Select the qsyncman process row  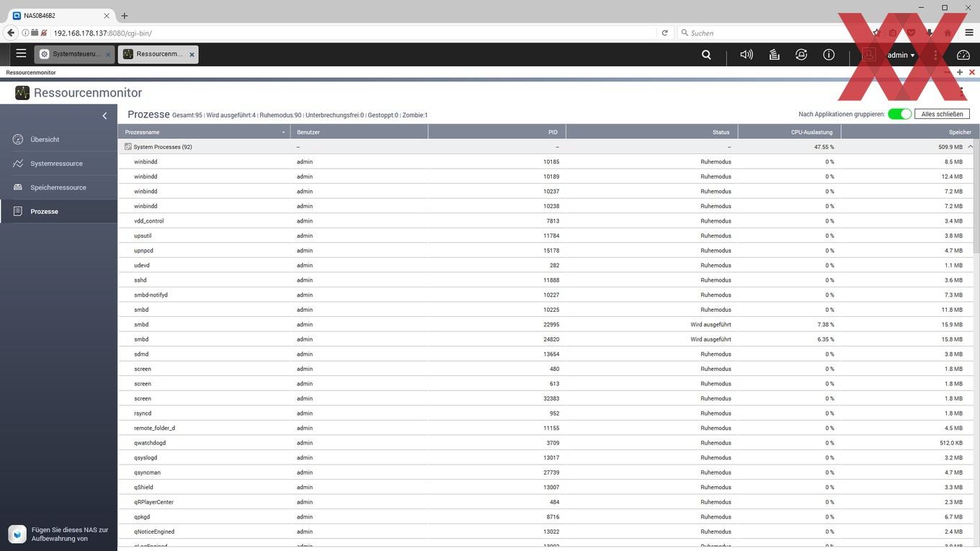(x=545, y=472)
